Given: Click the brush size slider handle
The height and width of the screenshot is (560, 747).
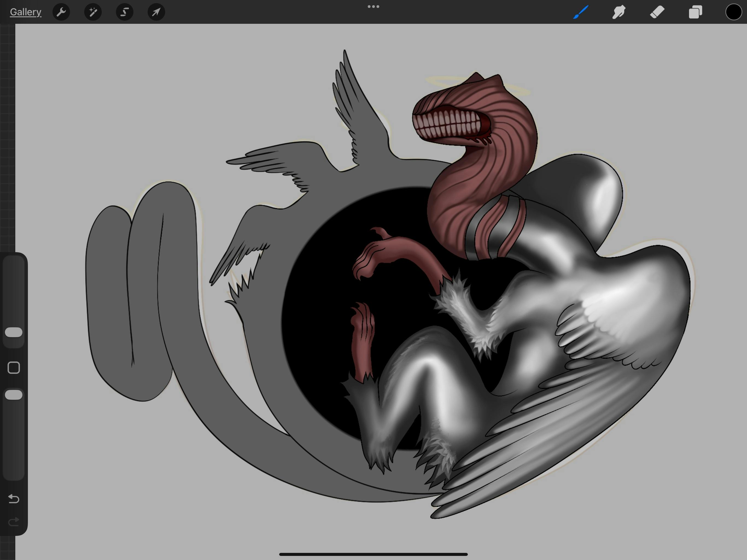Looking at the screenshot, I should [14, 332].
